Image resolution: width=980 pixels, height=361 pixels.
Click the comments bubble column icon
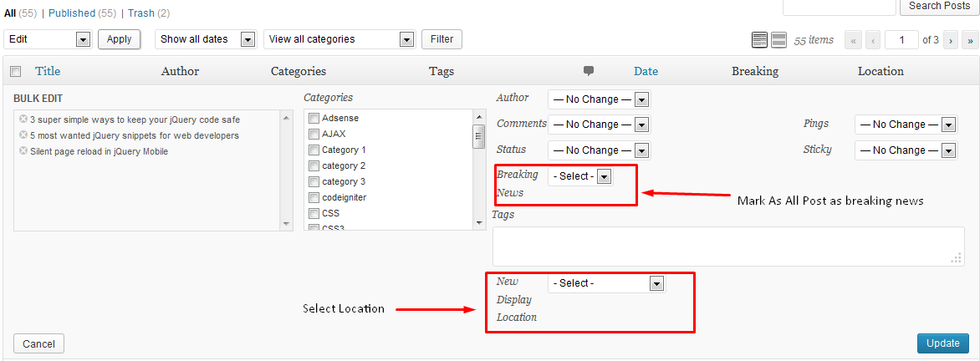(589, 71)
